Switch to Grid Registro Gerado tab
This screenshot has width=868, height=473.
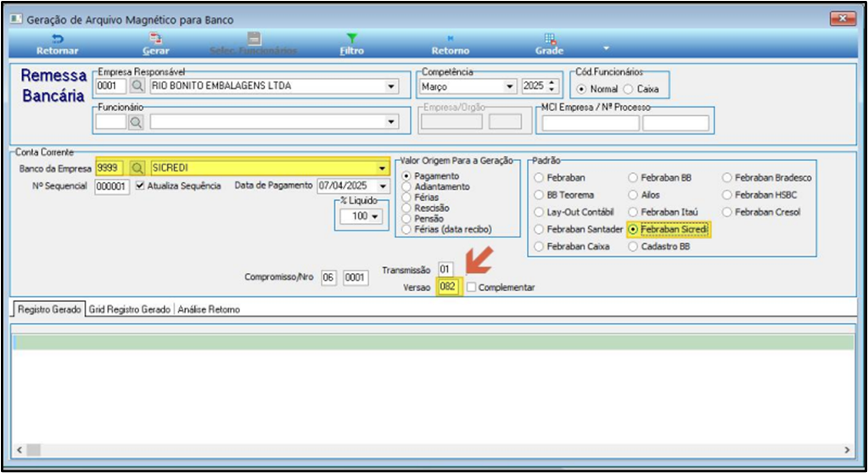coord(130,309)
